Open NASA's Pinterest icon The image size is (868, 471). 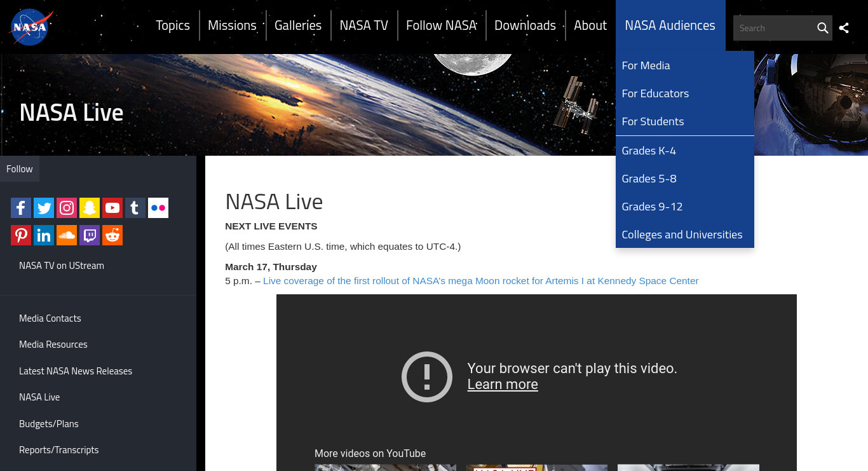(21, 235)
